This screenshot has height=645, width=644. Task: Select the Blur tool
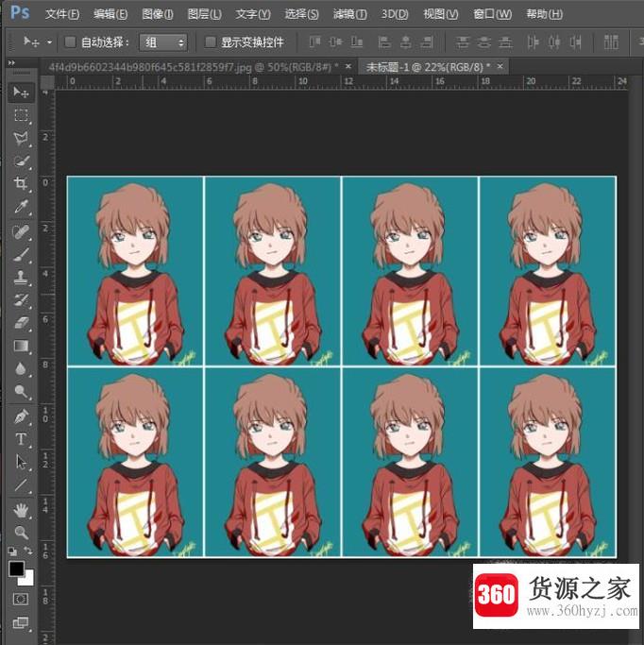tap(21, 368)
